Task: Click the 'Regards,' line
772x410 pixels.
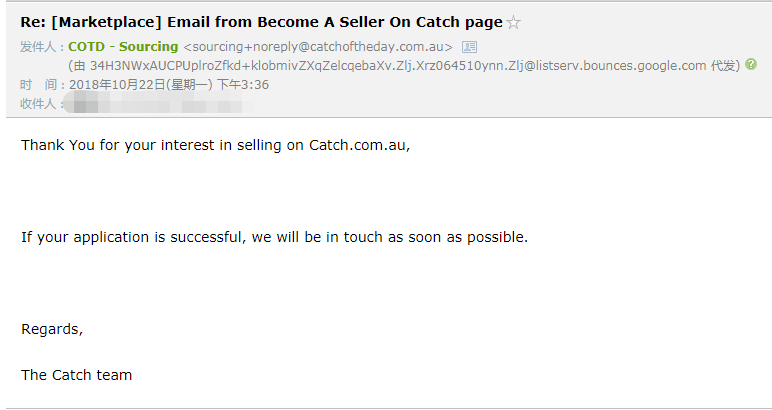Action: [52, 329]
